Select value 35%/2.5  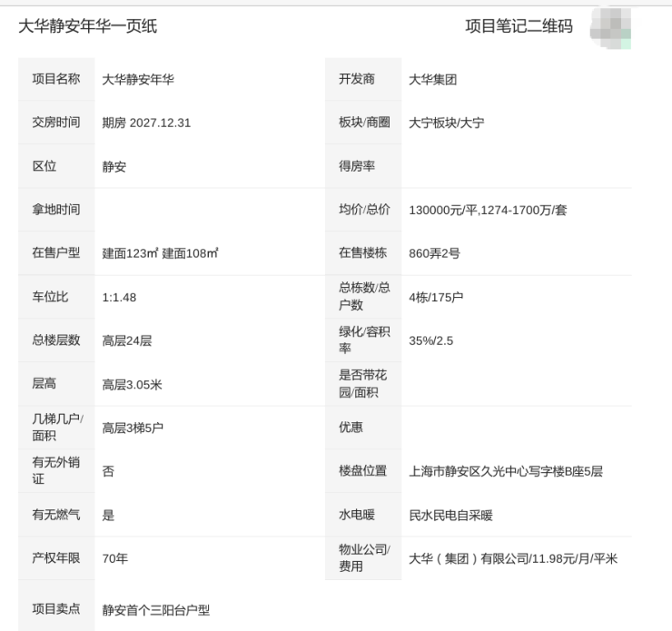click(430, 341)
